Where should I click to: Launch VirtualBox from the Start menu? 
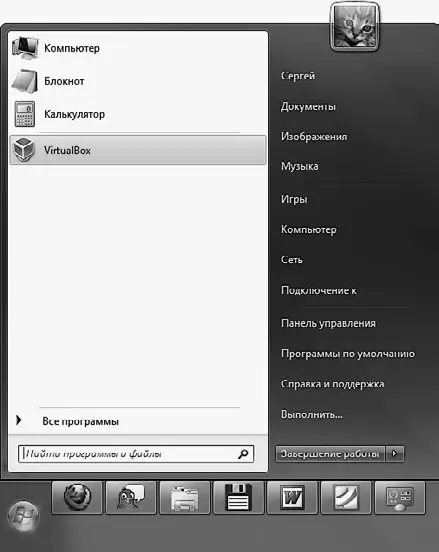(x=138, y=150)
